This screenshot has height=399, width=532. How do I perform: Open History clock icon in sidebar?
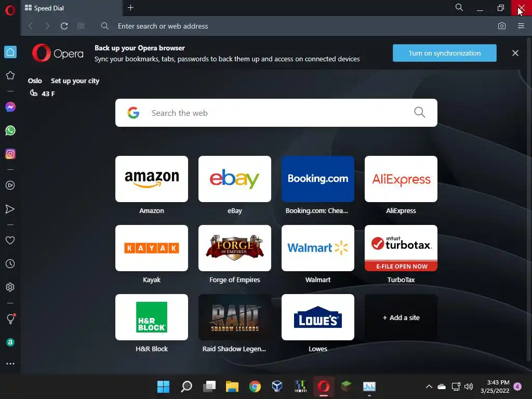(x=10, y=263)
